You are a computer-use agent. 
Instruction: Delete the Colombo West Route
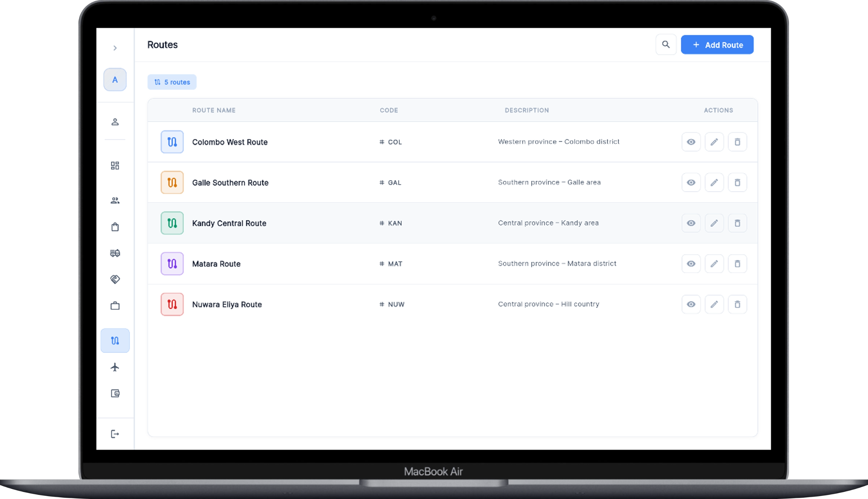(737, 142)
